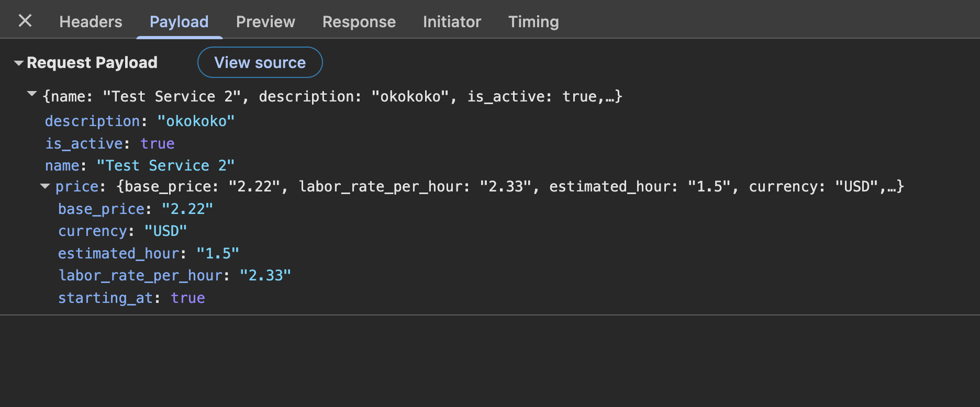980x407 pixels.
Task: Go to the Response tab
Action: pyautogui.click(x=359, y=21)
